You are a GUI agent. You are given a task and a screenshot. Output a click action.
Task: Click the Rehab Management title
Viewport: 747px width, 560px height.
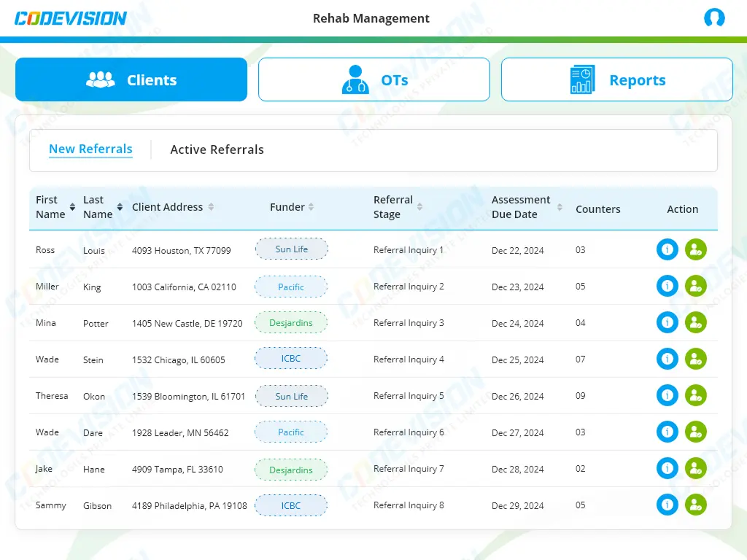pyautogui.click(x=371, y=18)
